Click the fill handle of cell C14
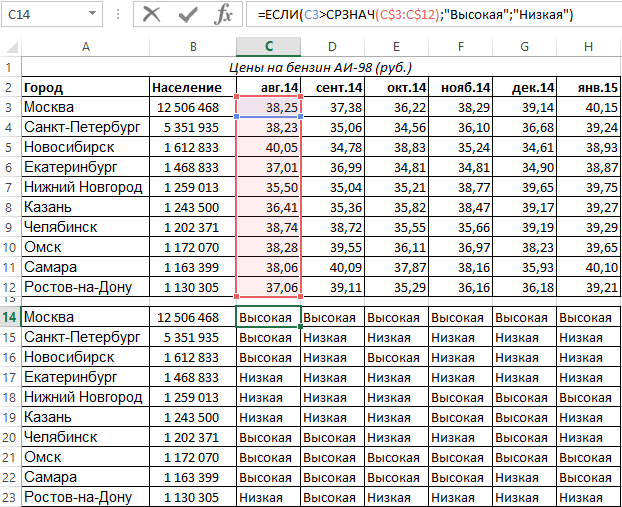This screenshot has width=622, height=507. (301, 327)
